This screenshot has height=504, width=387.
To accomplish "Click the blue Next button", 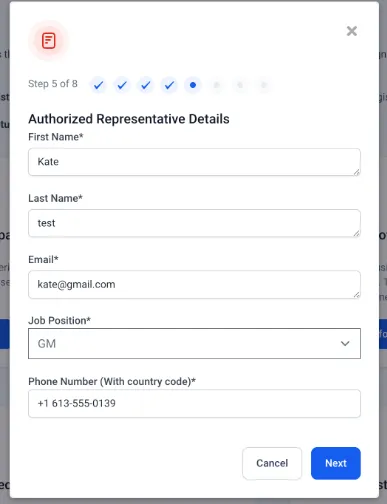I will (336, 463).
